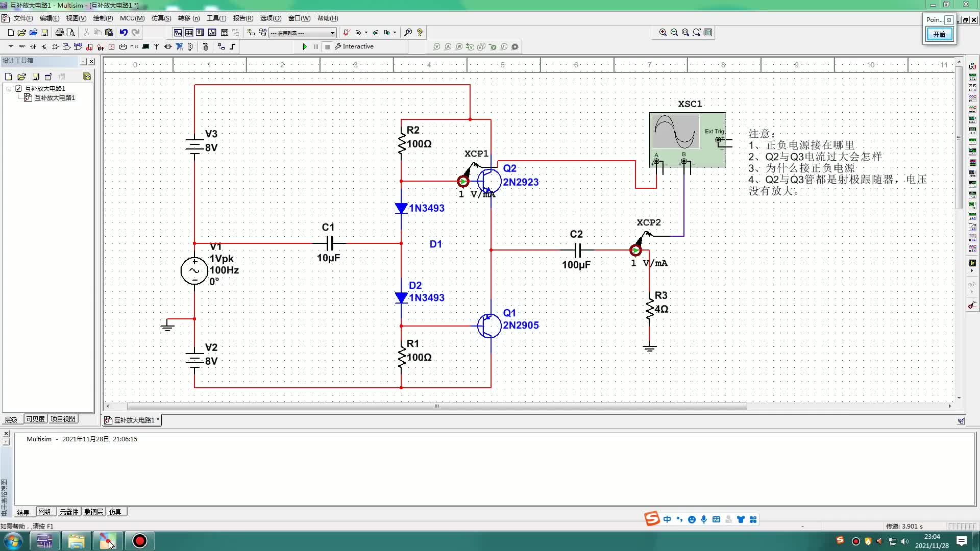The width and height of the screenshot is (980, 551).
Task: Place voltage probe from probe toolbar
Action: point(437,46)
